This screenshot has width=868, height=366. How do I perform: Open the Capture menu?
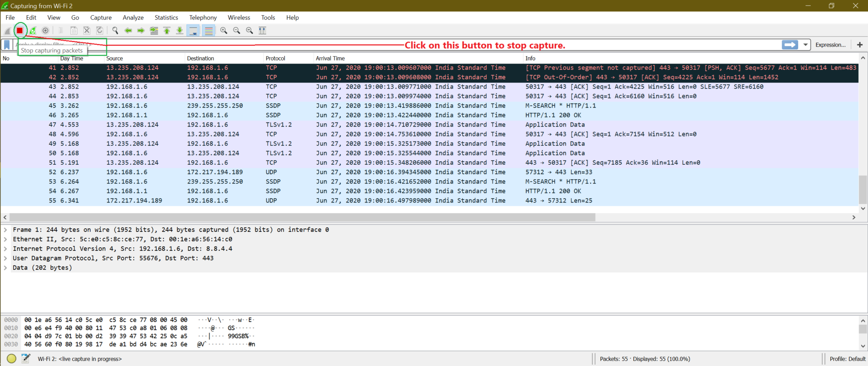click(101, 17)
